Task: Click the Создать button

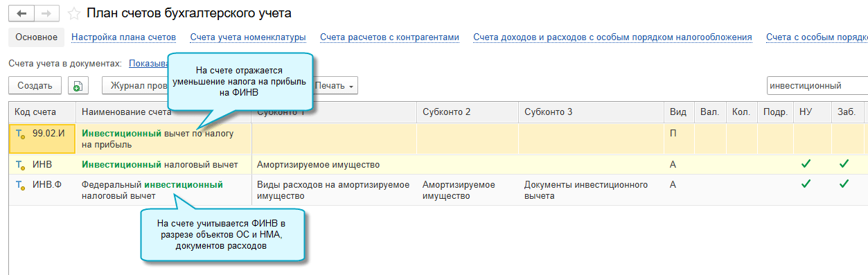Action: [x=35, y=86]
